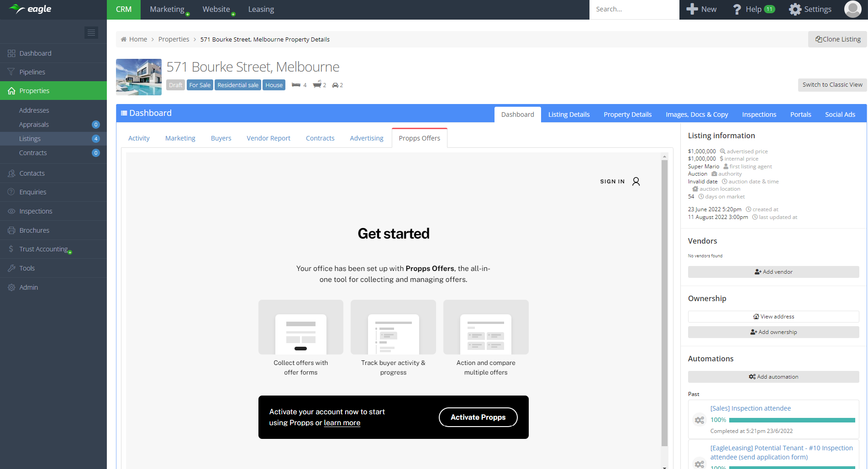Viewport: 868px width, 469px height.
Task: Follow the learn more link
Action: click(x=342, y=423)
